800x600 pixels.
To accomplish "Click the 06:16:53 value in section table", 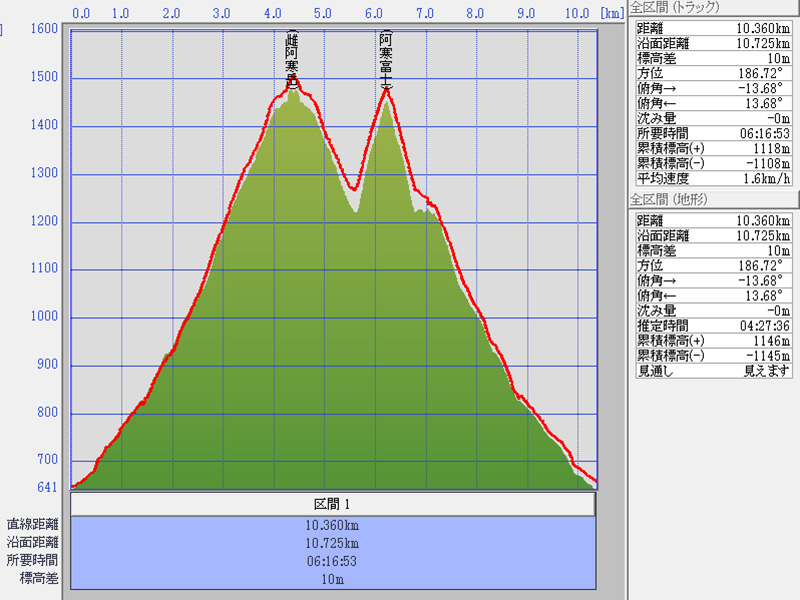I will click(x=333, y=561).
